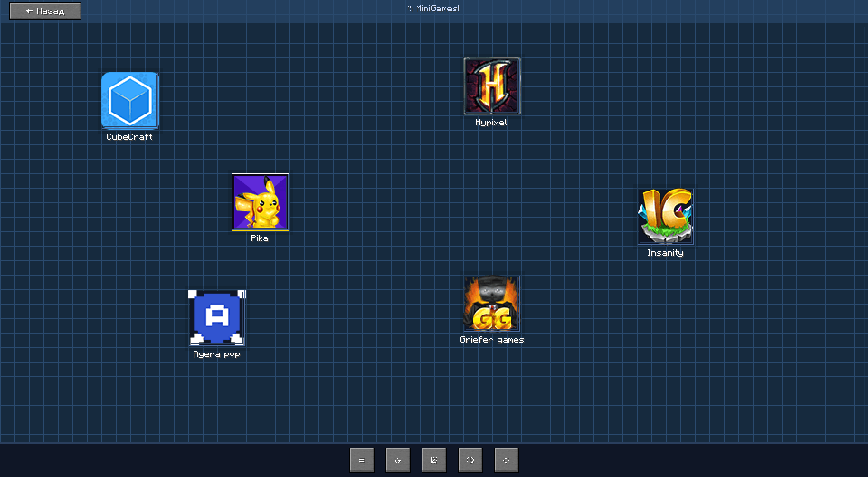
Task: Click the MiniGames! folder title
Action: click(x=434, y=9)
